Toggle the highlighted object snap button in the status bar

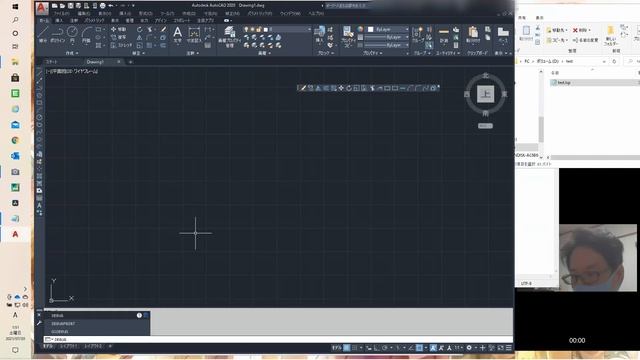tap(419, 348)
